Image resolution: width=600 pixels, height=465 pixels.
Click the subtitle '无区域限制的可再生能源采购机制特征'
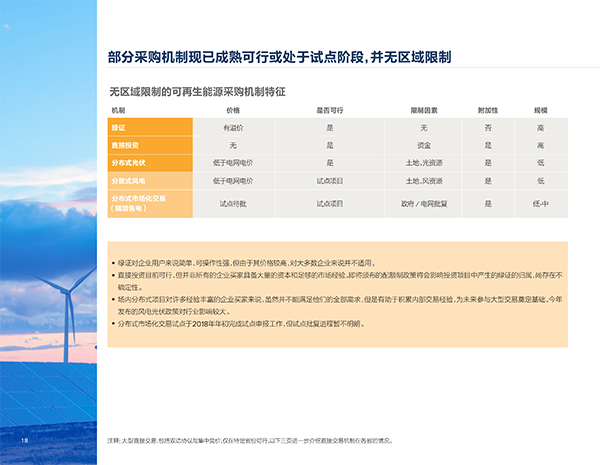[x=197, y=92]
